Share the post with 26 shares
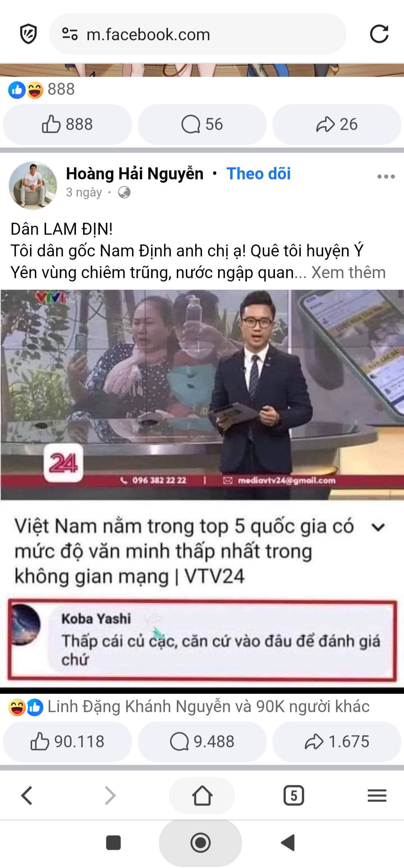 tap(337, 124)
